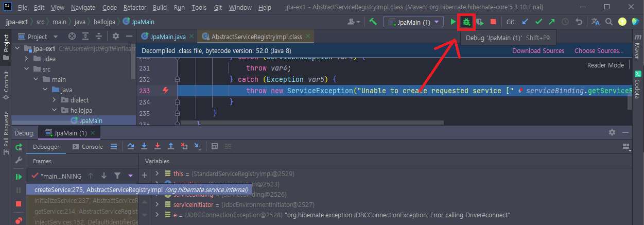Screen dimensions: 644x225
Task: Toggle exception breakpoint on line 233
Action: [166, 91]
